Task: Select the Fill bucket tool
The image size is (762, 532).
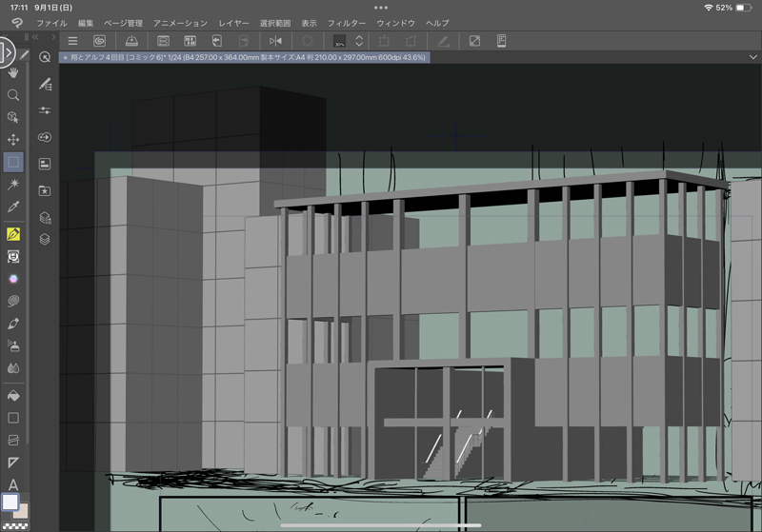Action: click(13, 395)
